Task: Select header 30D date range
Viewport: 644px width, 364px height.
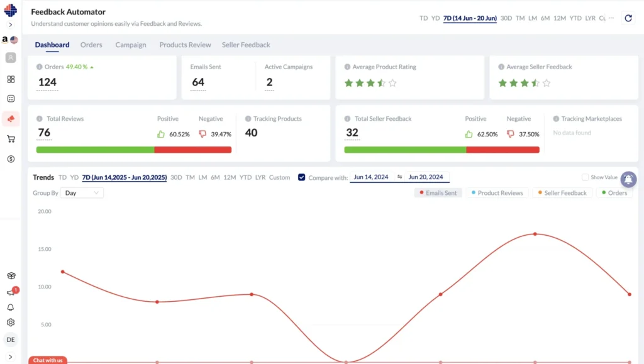Action: [x=506, y=18]
